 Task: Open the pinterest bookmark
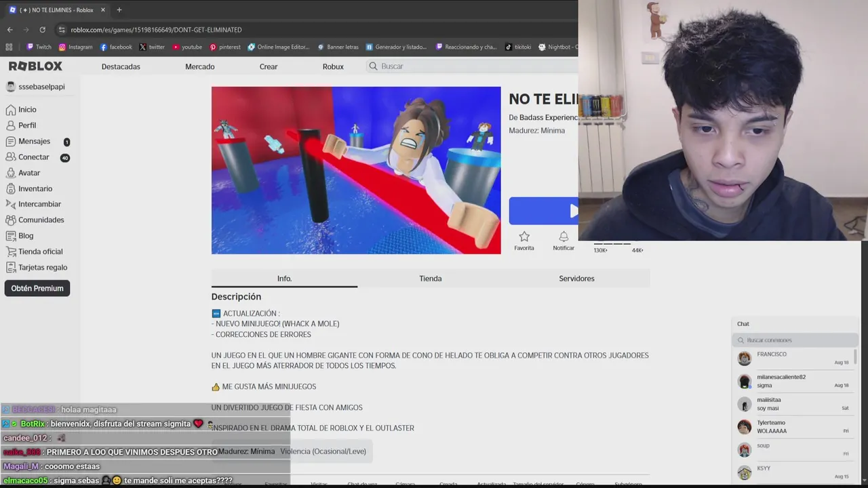pyautogui.click(x=225, y=47)
